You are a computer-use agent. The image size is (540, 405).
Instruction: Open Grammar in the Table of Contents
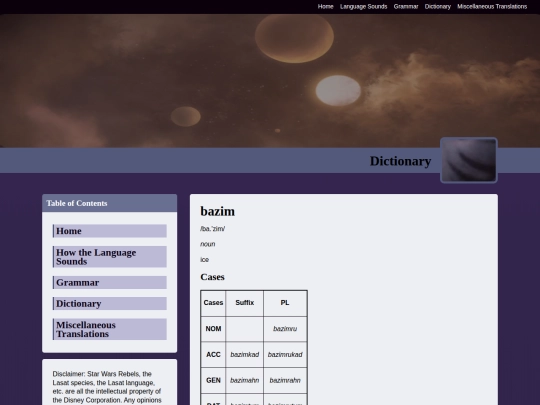pyautogui.click(x=110, y=283)
